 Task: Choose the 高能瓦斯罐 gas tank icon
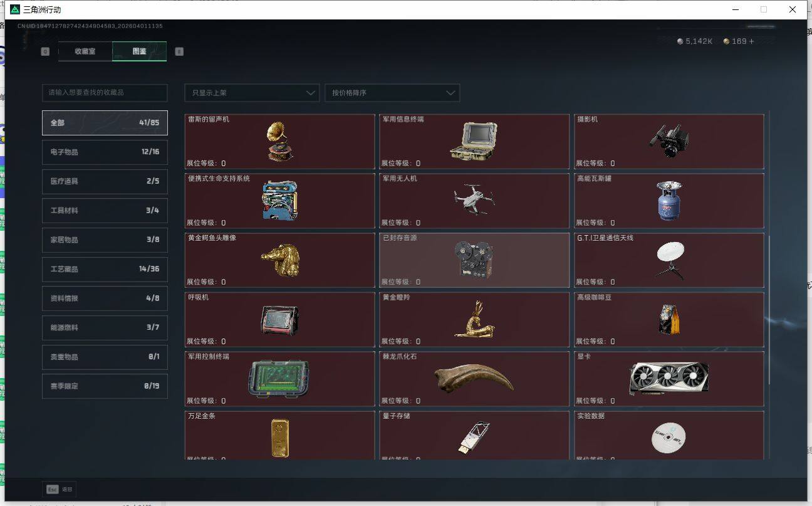point(669,201)
